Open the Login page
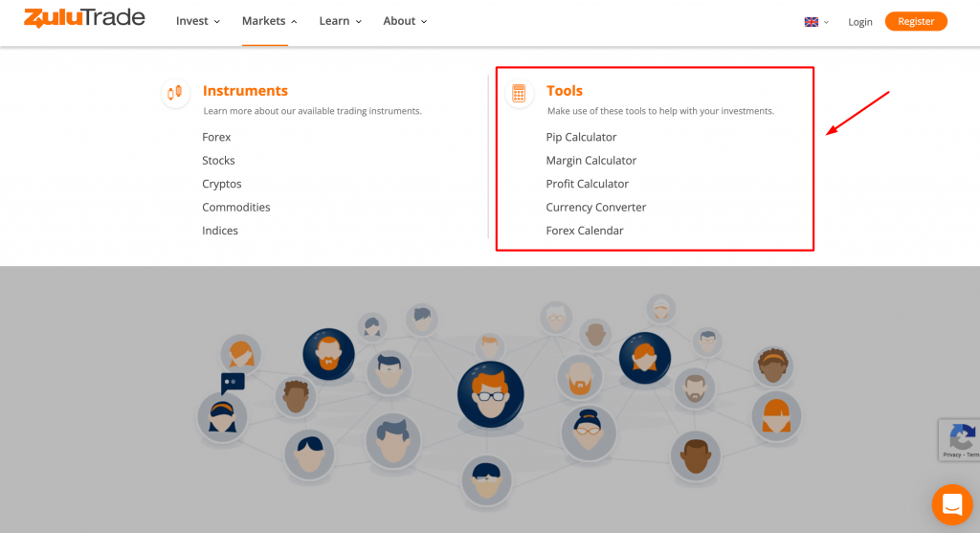Screen dimensions: 980x533 (x=860, y=22)
